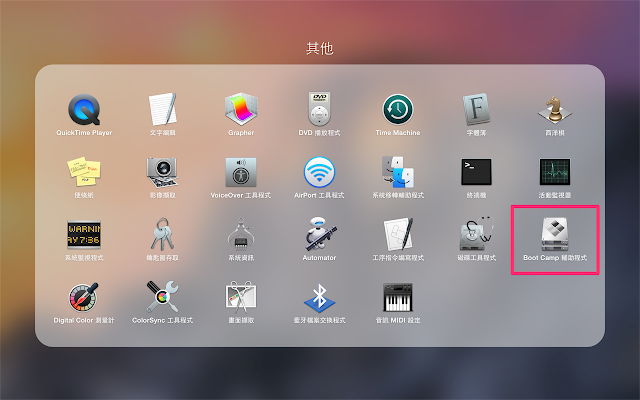
Task: Open ColorSync 工具程式
Action: [162, 297]
